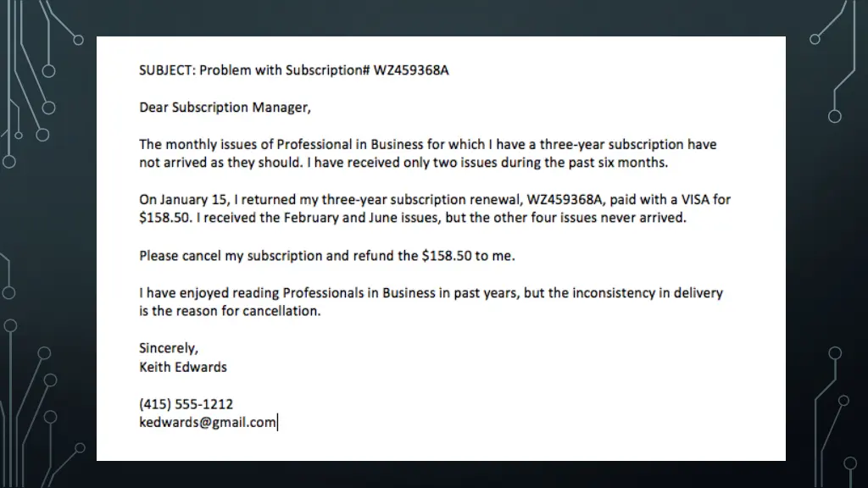
Task: Click the words I have enjoyed reading
Action: [209, 293]
